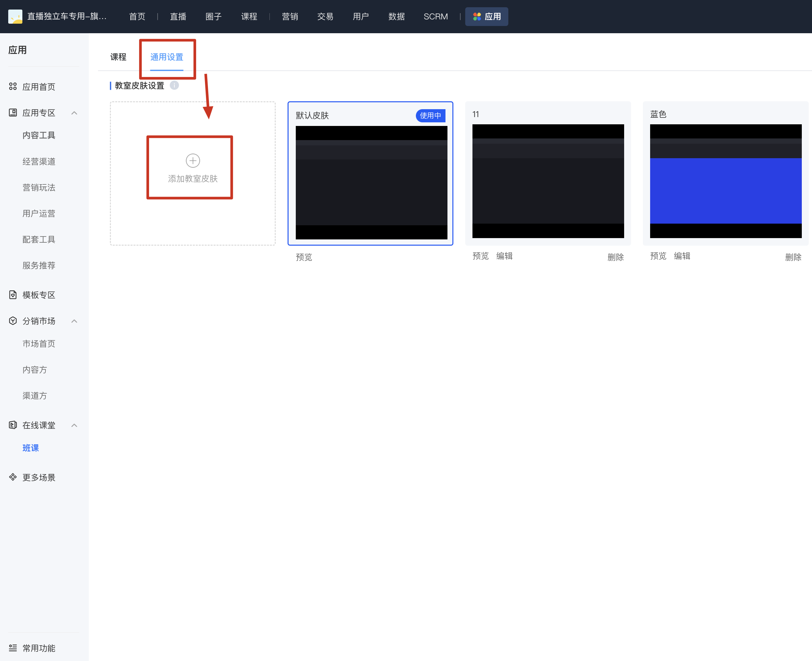Click 编辑 under the 蓝色 skin
812x661 pixels.
(x=682, y=256)
